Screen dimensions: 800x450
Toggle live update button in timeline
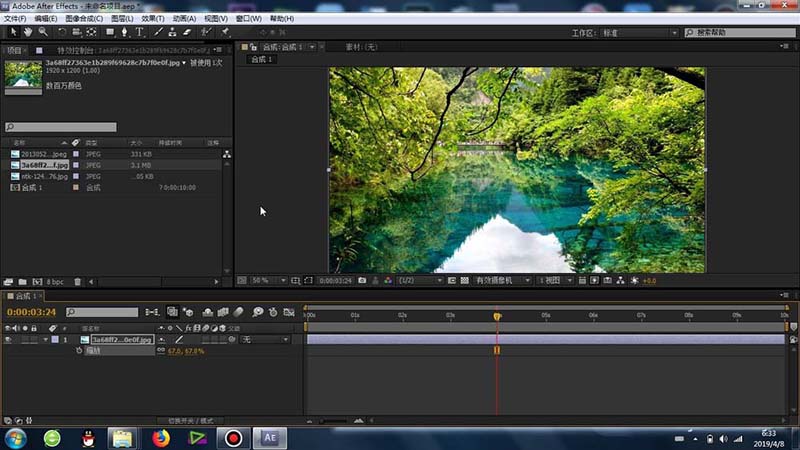172,312
